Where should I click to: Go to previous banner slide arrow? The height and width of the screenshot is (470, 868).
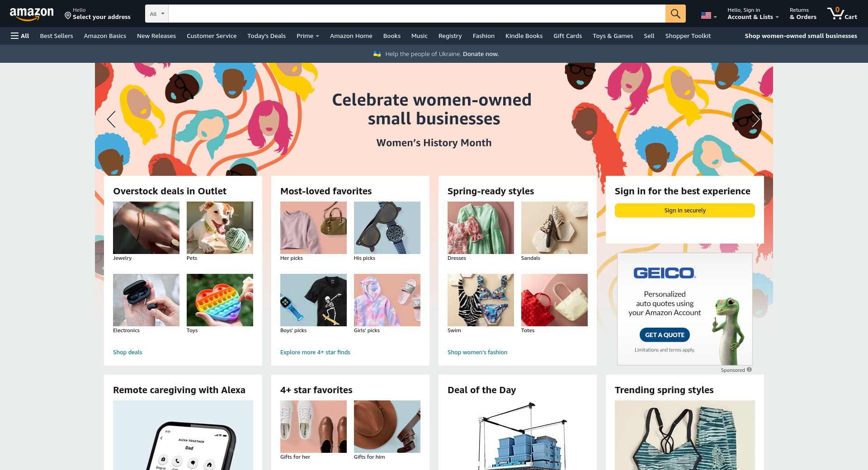(111, 119)
